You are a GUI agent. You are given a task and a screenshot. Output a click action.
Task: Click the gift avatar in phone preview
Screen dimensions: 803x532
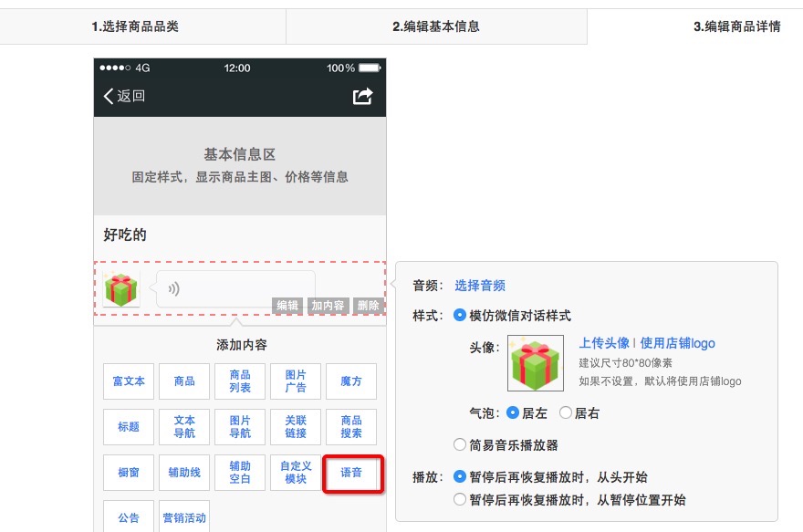[121, 289]
